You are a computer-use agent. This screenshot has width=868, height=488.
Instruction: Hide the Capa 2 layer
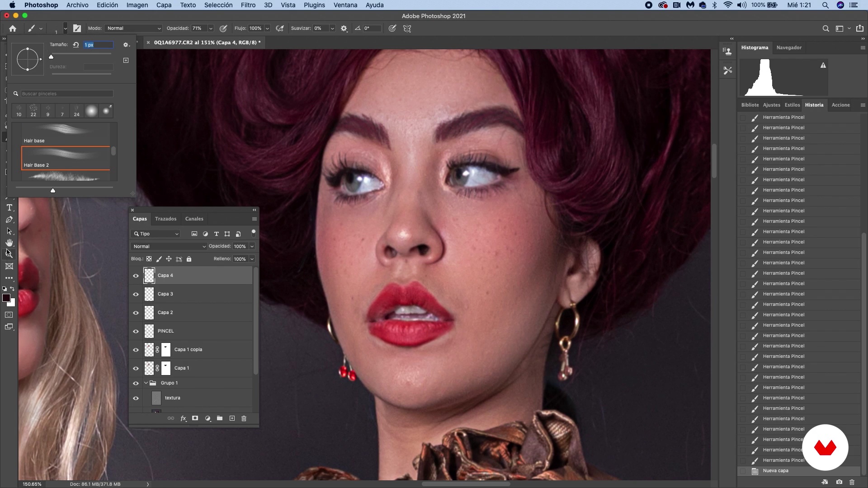tap(136, 313)
